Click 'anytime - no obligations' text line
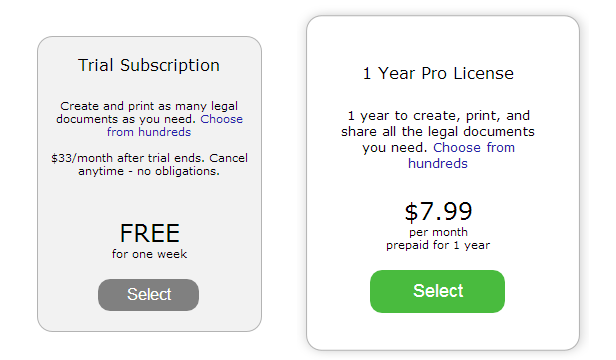The image size is (616, 360). click(x=149, y=171)
